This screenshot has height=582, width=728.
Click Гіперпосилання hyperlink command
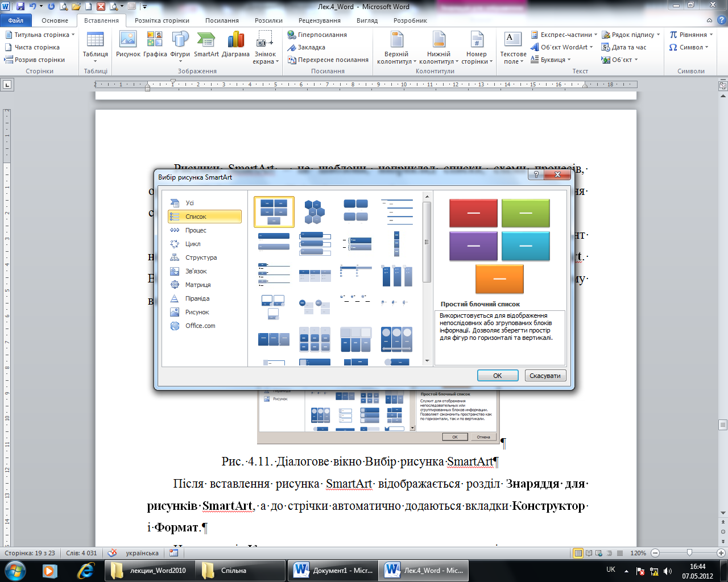coord(317,35)
